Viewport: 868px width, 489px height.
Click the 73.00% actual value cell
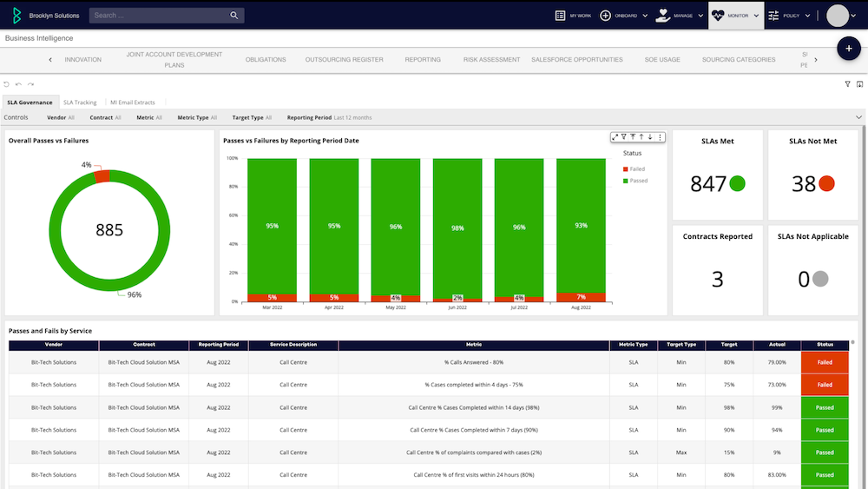(x=777, y=384)
